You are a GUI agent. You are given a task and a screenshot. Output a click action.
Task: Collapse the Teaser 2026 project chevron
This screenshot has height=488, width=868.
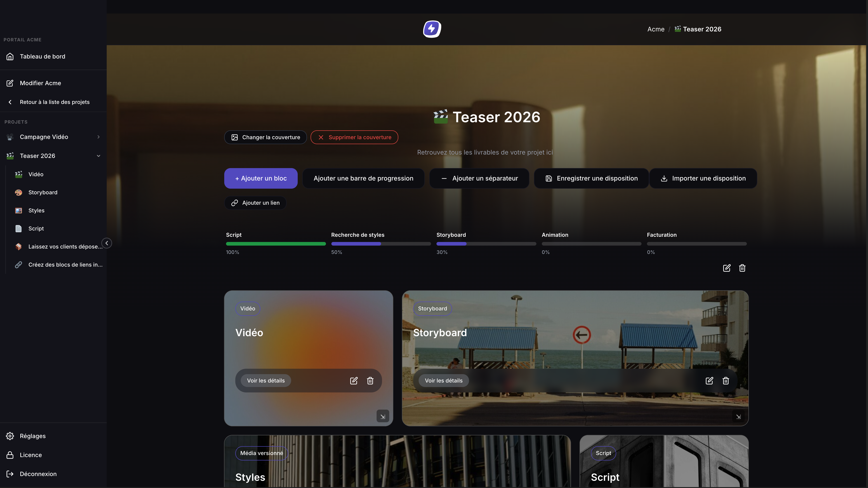(x=98, y=156)
